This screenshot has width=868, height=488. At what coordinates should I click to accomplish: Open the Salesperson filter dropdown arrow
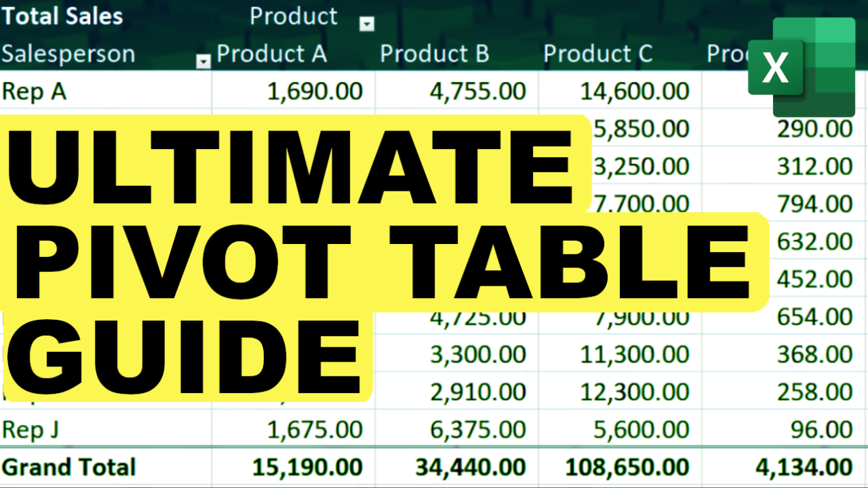tap(203, 62)
